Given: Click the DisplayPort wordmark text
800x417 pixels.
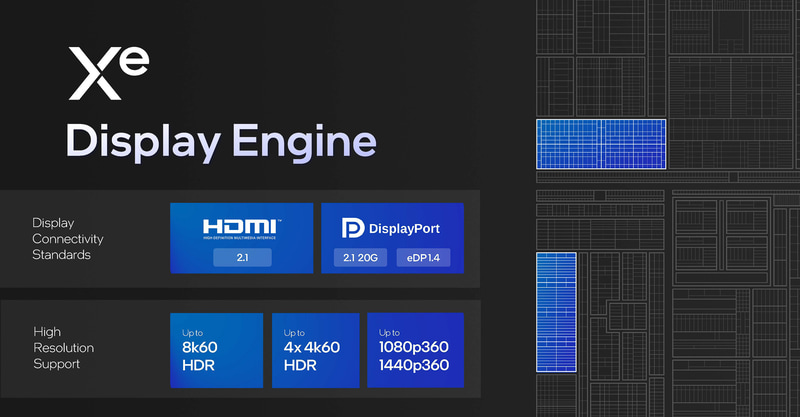Looking at the screenshot, I should tap(404, 229).
